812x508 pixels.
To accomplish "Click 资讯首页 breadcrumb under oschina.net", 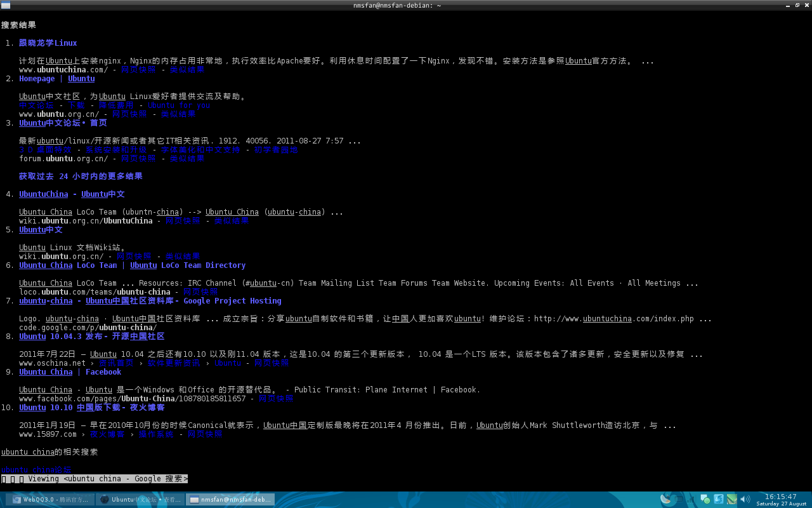I will tap(116, 363).
